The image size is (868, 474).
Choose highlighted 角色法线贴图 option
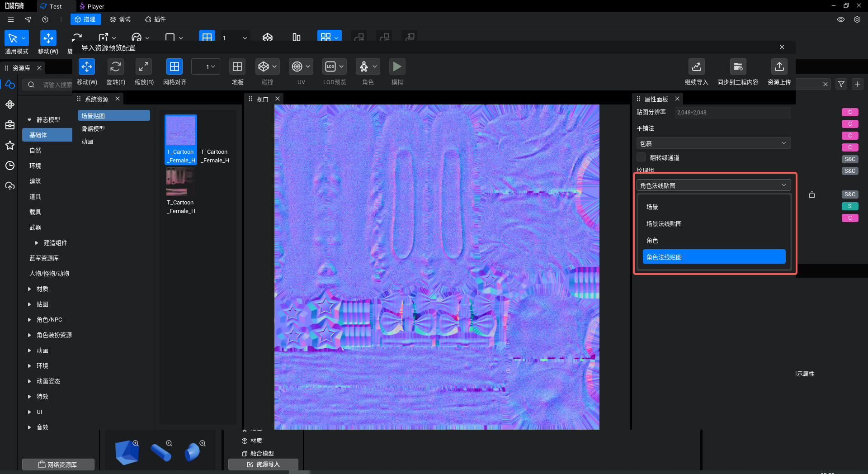714,257
